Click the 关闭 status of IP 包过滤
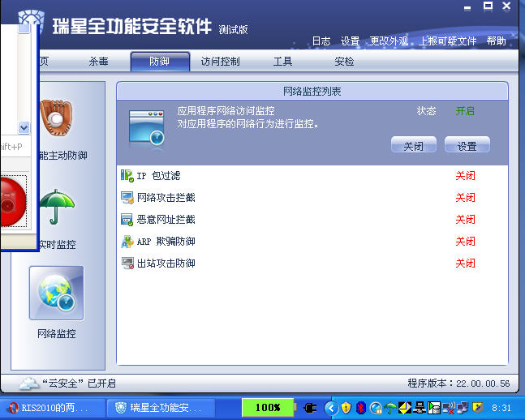525x420 pixels. (465, 176)
